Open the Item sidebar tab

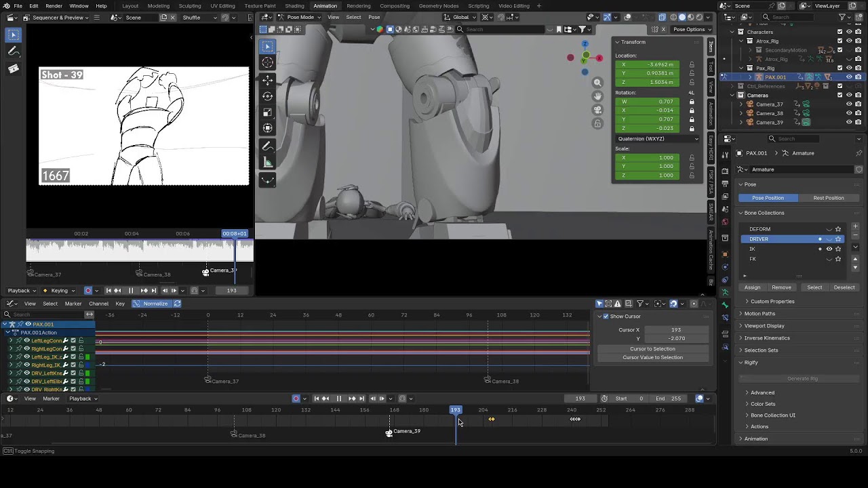(711, 47)
